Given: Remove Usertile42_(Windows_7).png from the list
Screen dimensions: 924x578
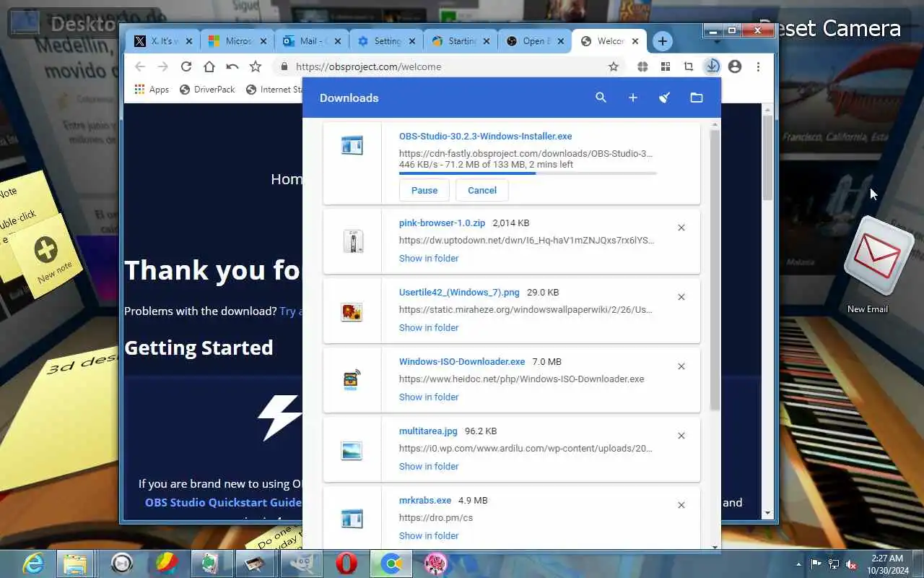Looking at the screenshot, I should pyautogui.click(x=681, y=297).
